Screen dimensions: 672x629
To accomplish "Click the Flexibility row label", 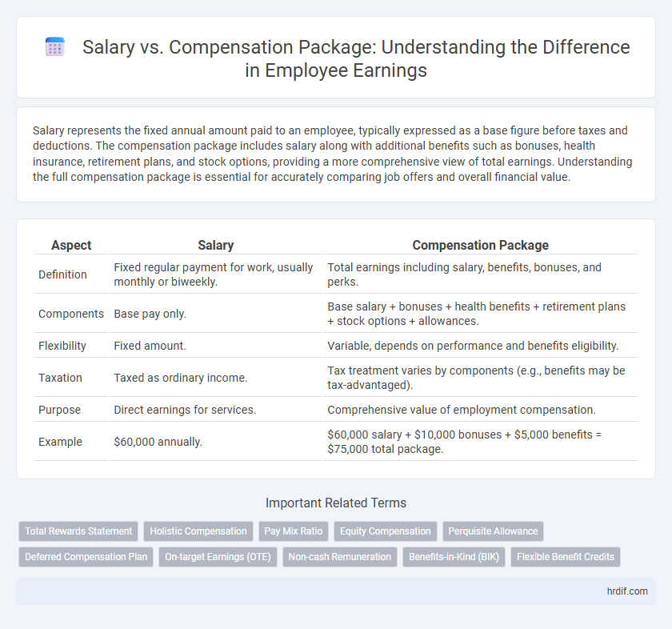I will pyautogui.click(x=62, y=346).
